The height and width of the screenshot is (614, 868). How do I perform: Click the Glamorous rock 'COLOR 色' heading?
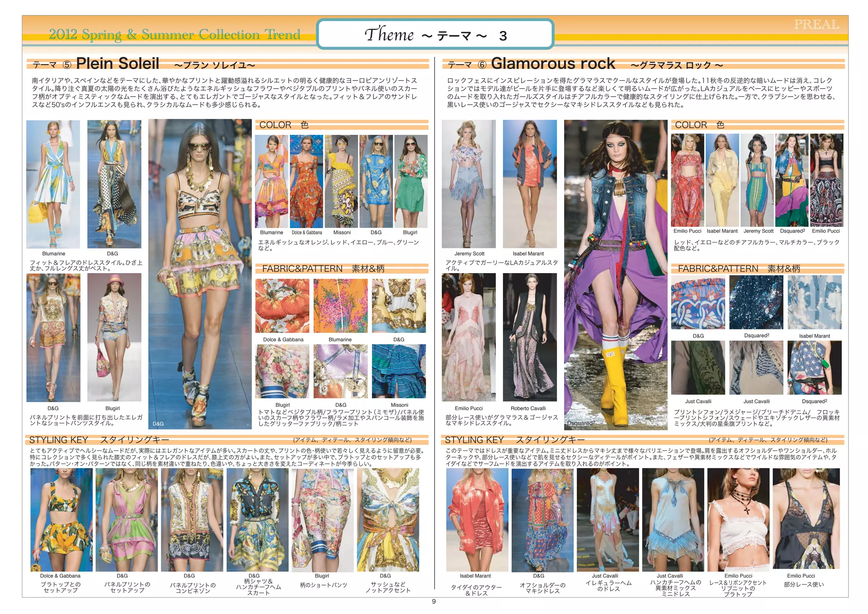click(x=700, y=125)
